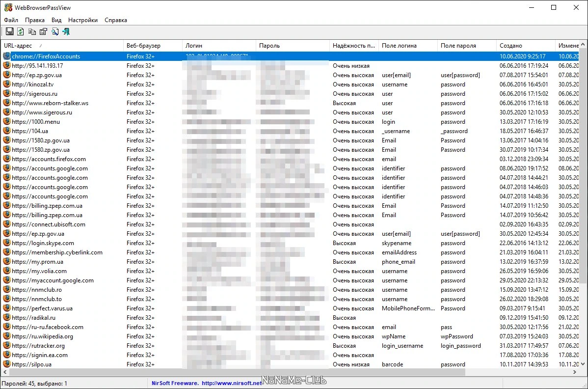The image size is (588, 389).
Task: Click Firefox icon next to https://my.prom.ua
Action: tap(7, 261)
